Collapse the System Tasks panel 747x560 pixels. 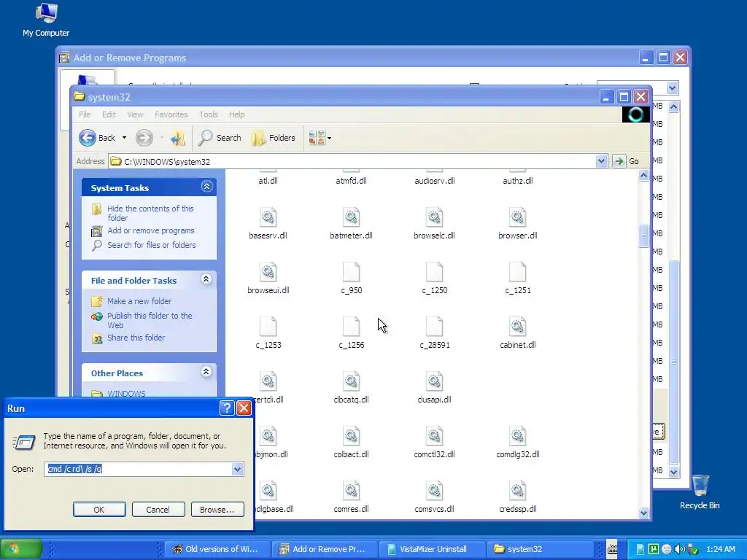[206, 186]
